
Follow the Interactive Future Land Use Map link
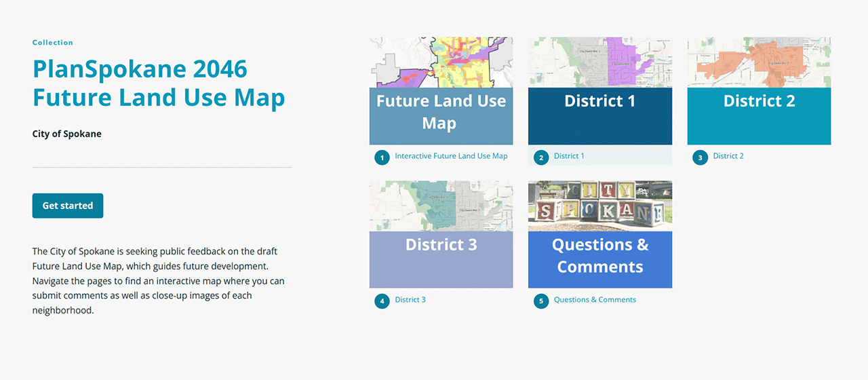tap(451, 156)
